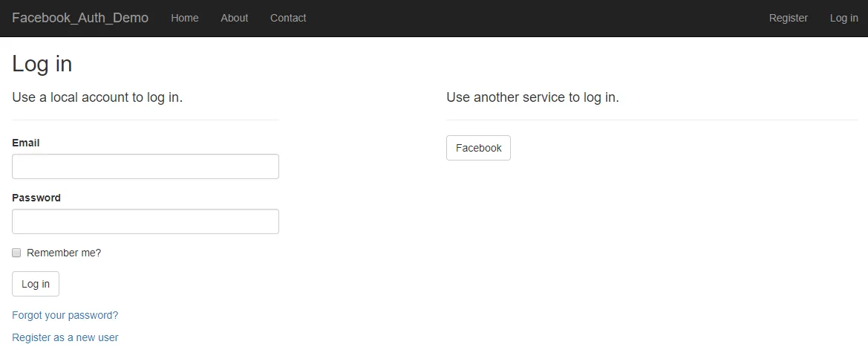Enable the Remember me checkbox
Image resolution: width=868 pixels, height=350 pixels.
coord(16,253)
